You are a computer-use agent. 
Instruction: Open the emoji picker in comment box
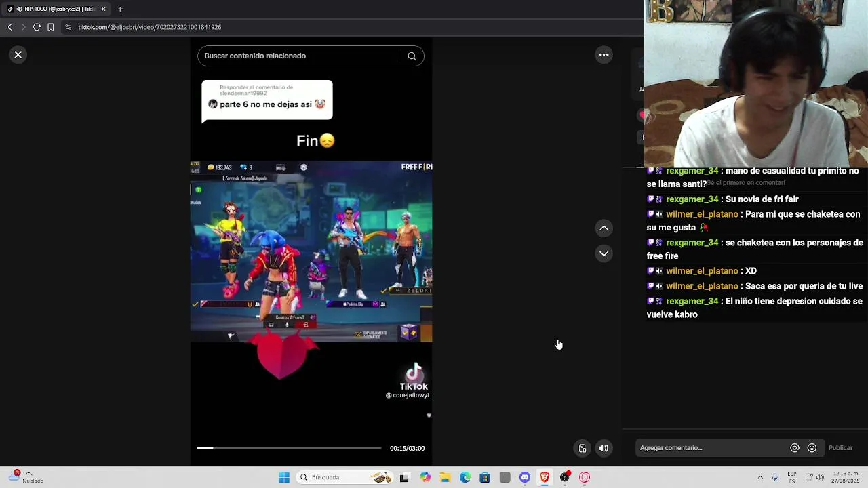pos(812,448)
